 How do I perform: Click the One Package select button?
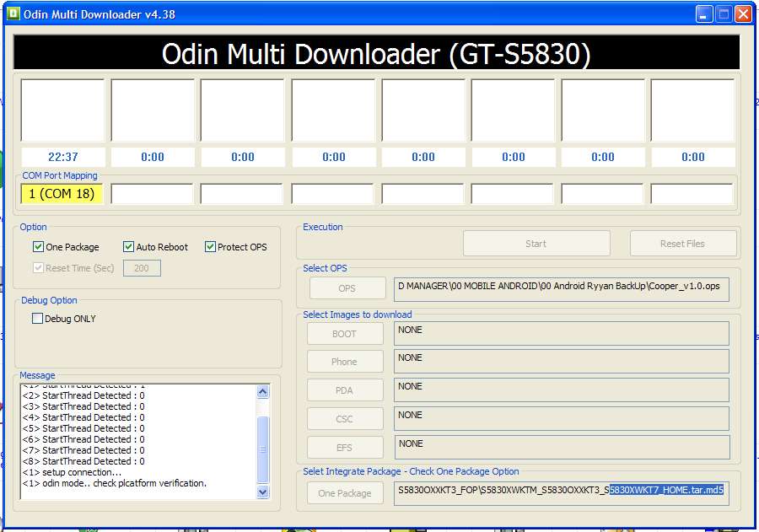[x=345, y=492]
